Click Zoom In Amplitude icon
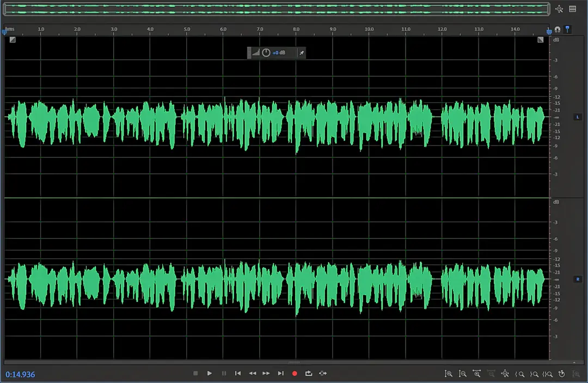Screen dimensions: 588x383 (449, 374)
